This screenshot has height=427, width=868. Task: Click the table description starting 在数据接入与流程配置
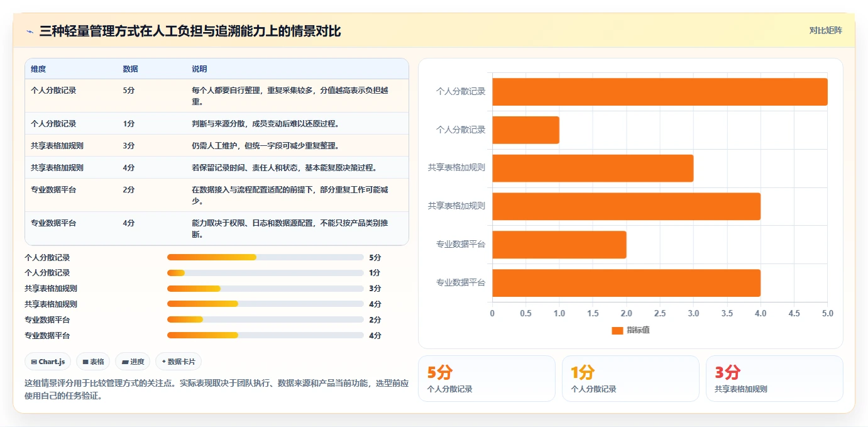pyautogui.click(x=290, y=195)
